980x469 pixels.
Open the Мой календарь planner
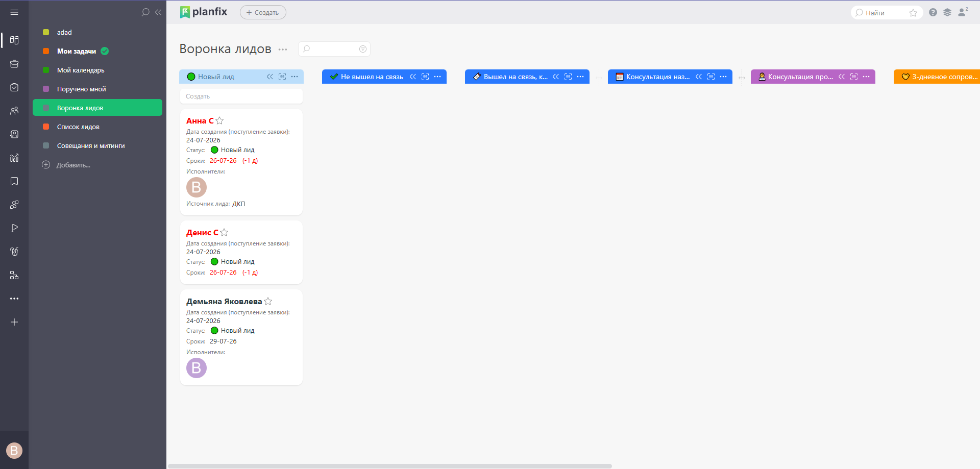[x=97, y=70]
